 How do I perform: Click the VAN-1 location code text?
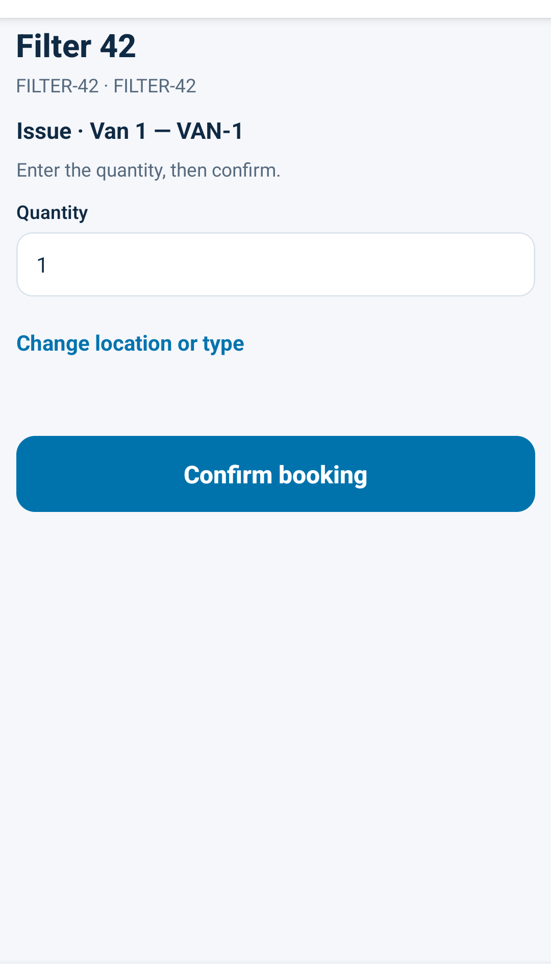210,131
